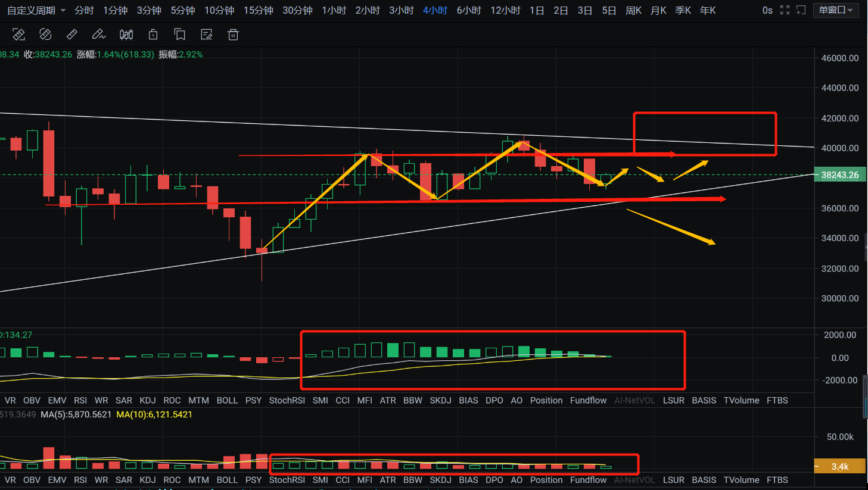Select FTBS in the row under the MACD panel

[x=777, y=400]
